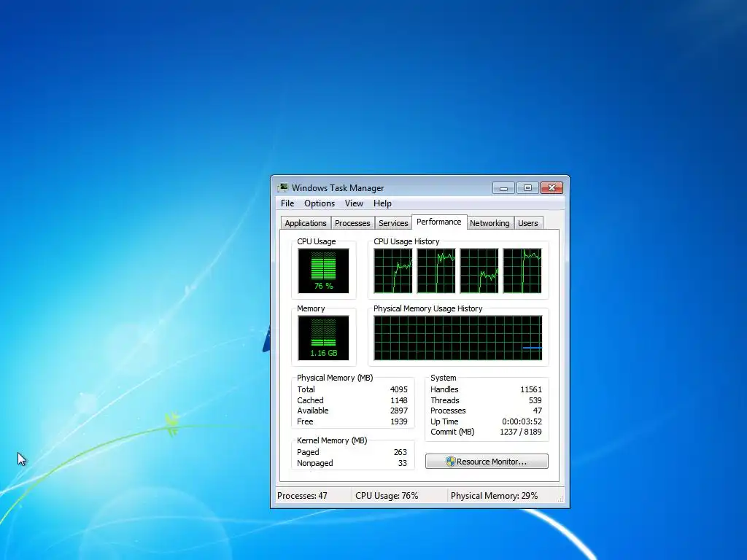Open the View menu

(x=354, y=203)
